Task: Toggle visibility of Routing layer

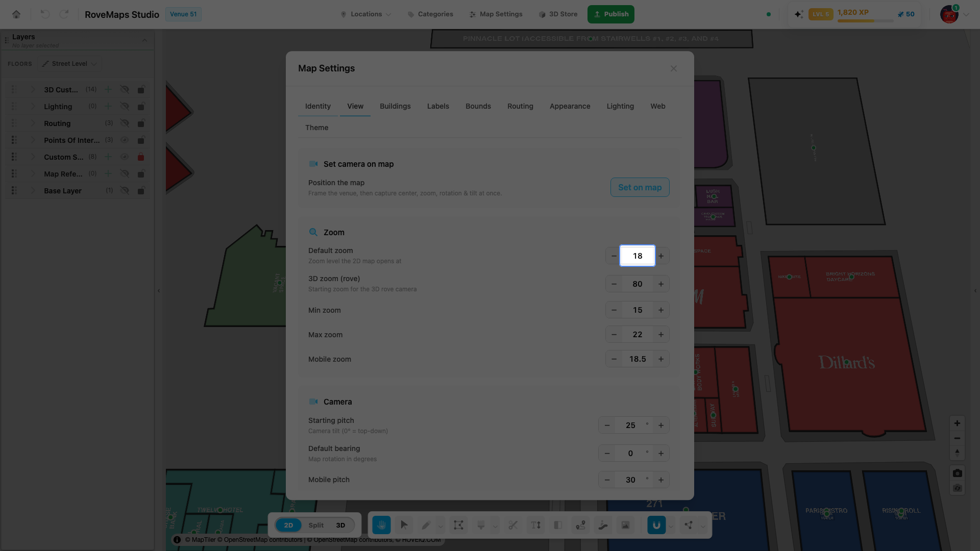Action: (125, 123)
